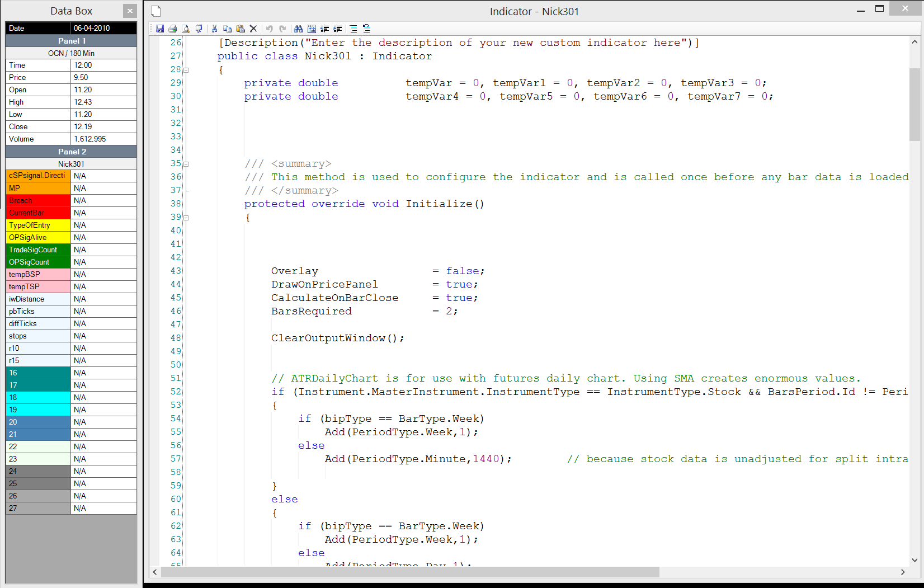Click the Nick301 row under Panel 2
The width and height of the screenshot is (924, 588).
click(71, 164)
